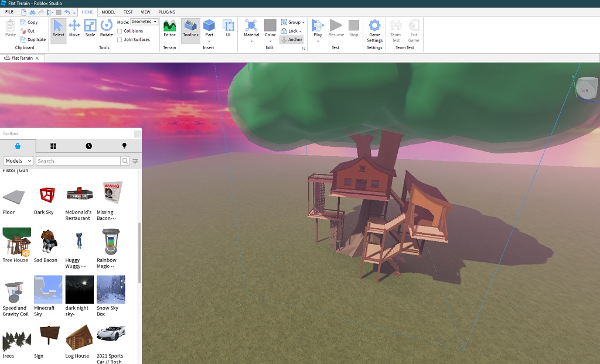The height and width of the screenshot is (364, 600).
Task: Expand the Color dropdown arrow
Action: coord(270,41)
